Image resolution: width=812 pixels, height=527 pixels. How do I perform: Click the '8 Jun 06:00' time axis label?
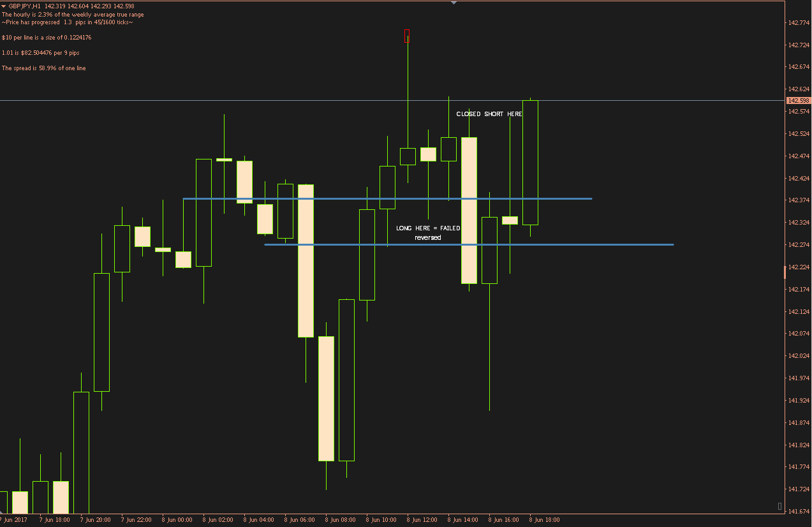pyautogui.click(x=300, y=520)
